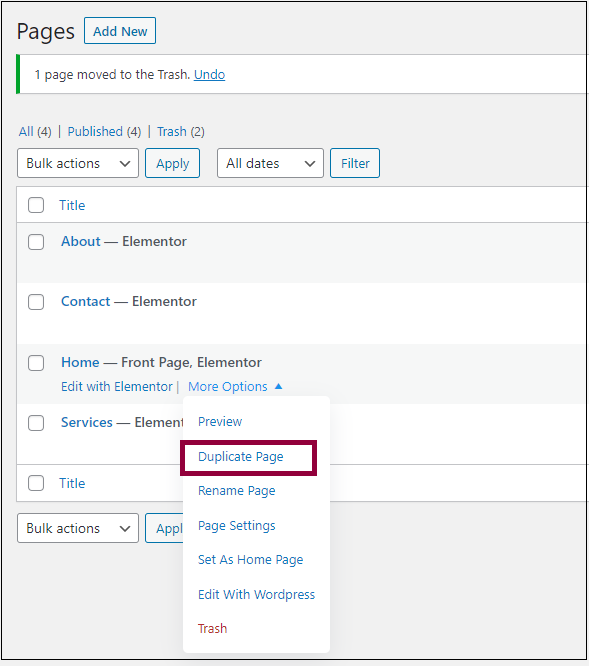Click the Add New button
Image resolution: width=589 pixels, height=666 pixels.
coord(120,31)
